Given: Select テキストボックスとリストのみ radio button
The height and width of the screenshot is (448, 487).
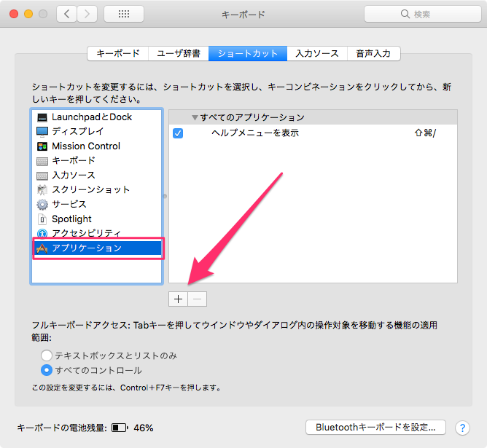Looking at the screenshot, I should pos(46,355).
